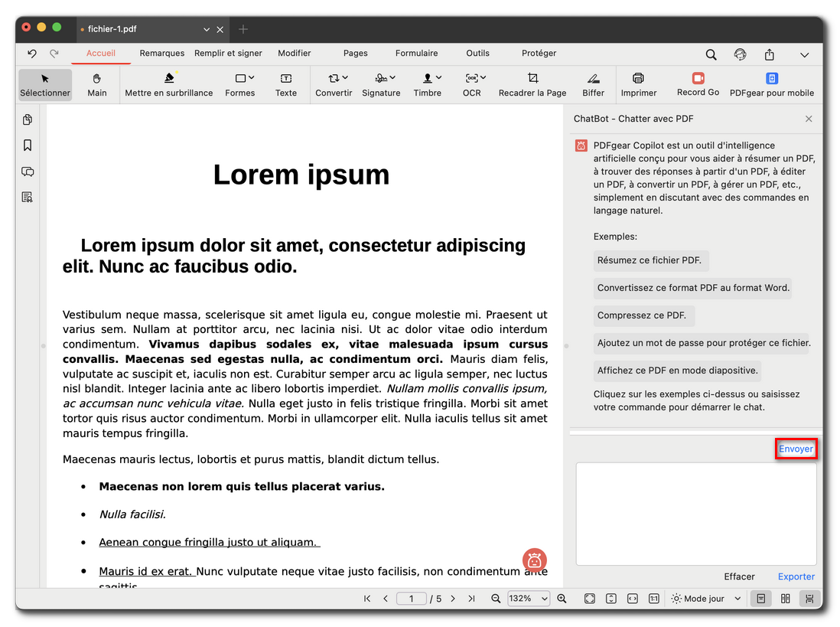This screenshot has height=627, width=840.
Task: Toggle continuous scrolling view
Action: (x=809, y=599)
